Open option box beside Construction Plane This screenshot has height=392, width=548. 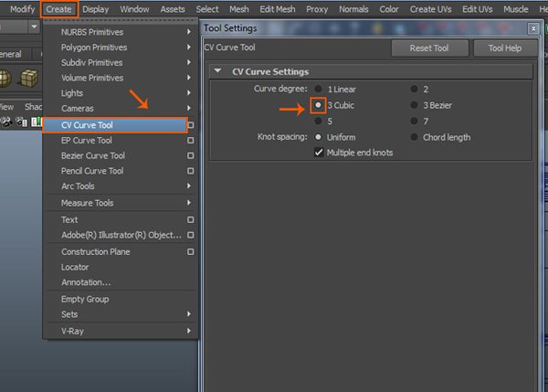(x=190, y=251)
